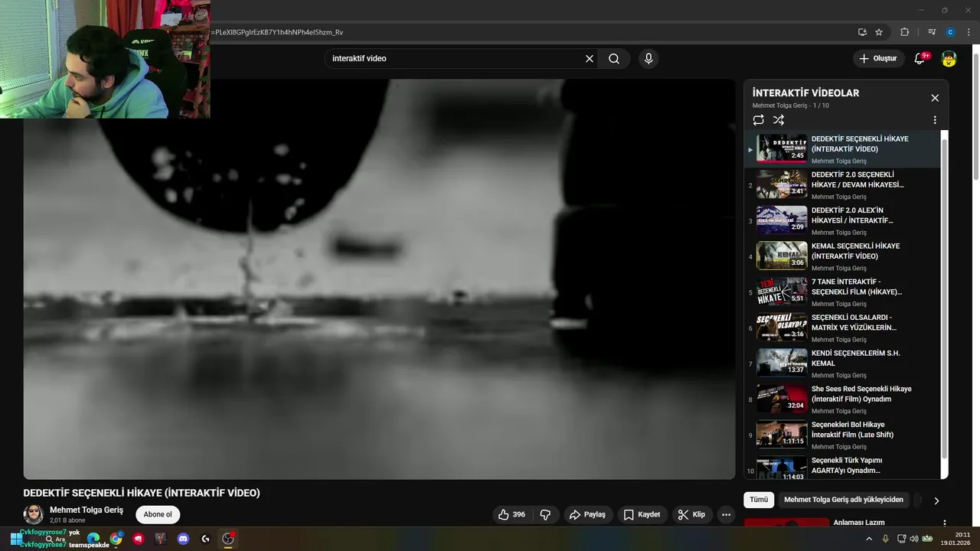980x551 pixels.
Task: Open YouTube notifications bell
Action: (920, 59)
